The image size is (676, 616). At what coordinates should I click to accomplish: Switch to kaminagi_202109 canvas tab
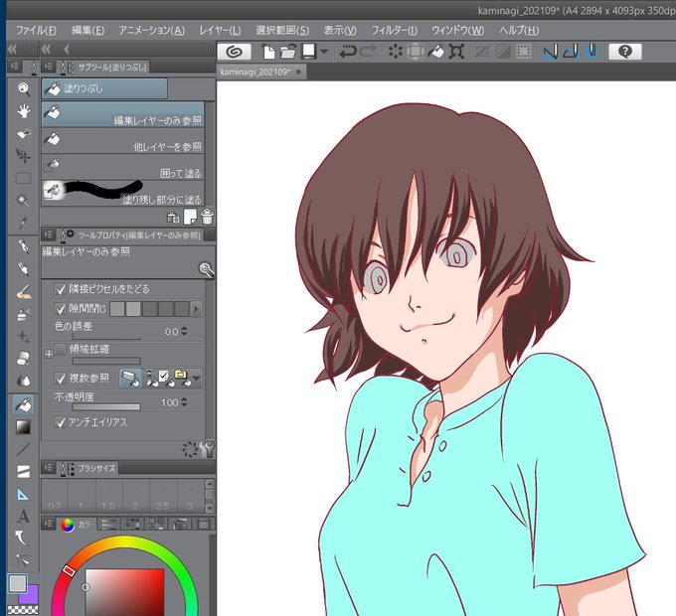[x=260, y=72]
